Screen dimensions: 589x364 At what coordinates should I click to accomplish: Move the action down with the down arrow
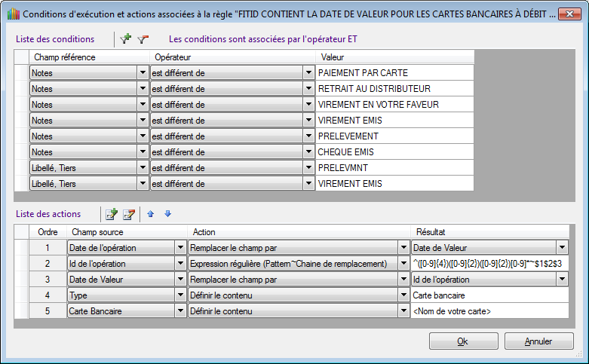(x=167, y=215)
